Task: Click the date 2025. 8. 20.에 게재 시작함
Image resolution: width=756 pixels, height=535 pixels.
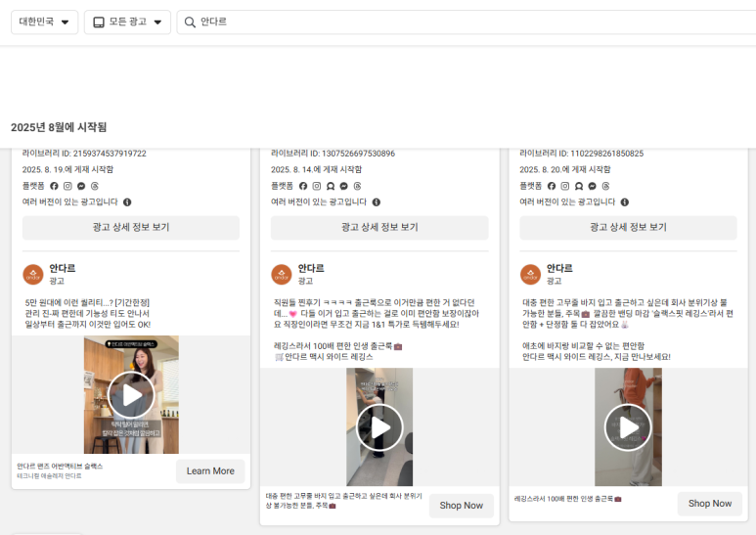Action: (565, 169)
